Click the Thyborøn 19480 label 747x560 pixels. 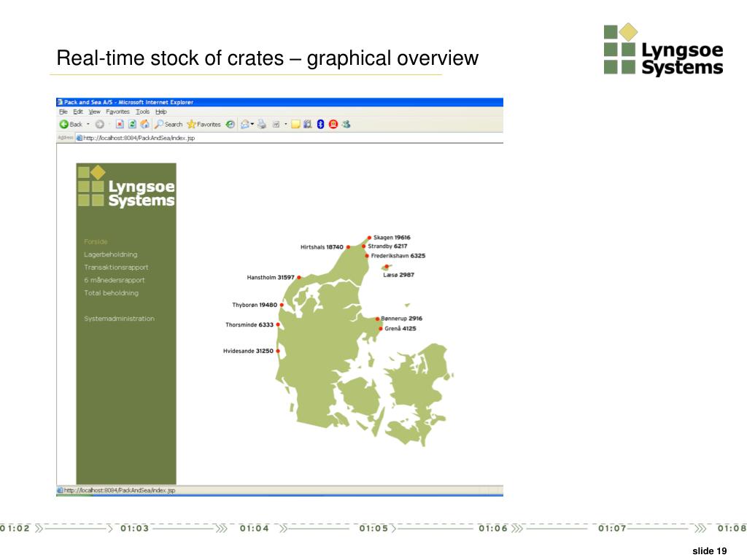tap(255, 306)
